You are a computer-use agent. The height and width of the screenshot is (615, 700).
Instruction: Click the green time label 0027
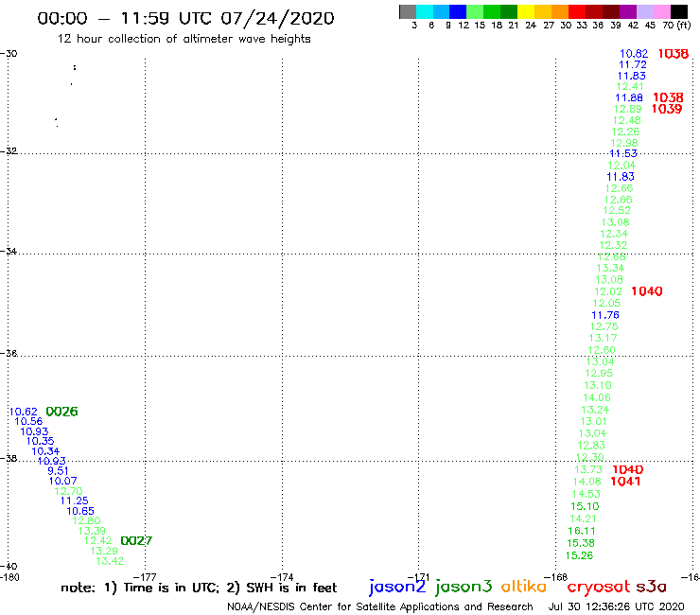pos(136,541)
